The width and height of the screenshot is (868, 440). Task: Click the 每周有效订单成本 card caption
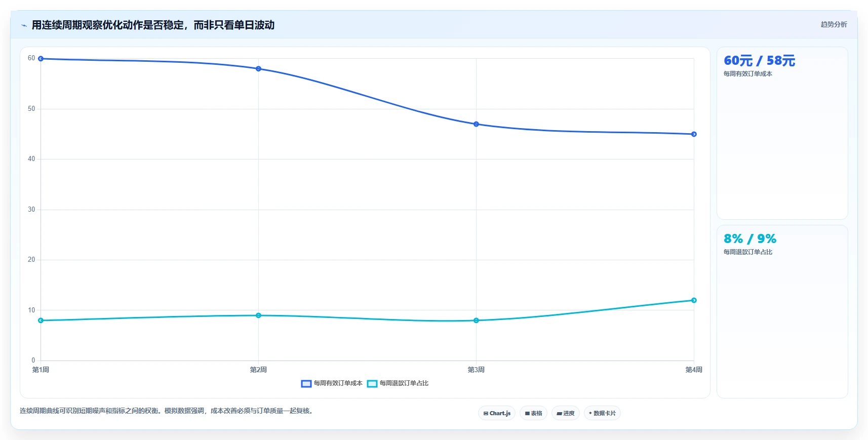coord(747,74)
